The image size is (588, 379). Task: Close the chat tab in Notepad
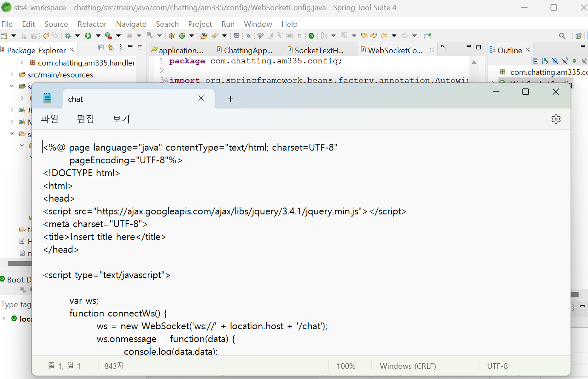[x=201, y=98]
